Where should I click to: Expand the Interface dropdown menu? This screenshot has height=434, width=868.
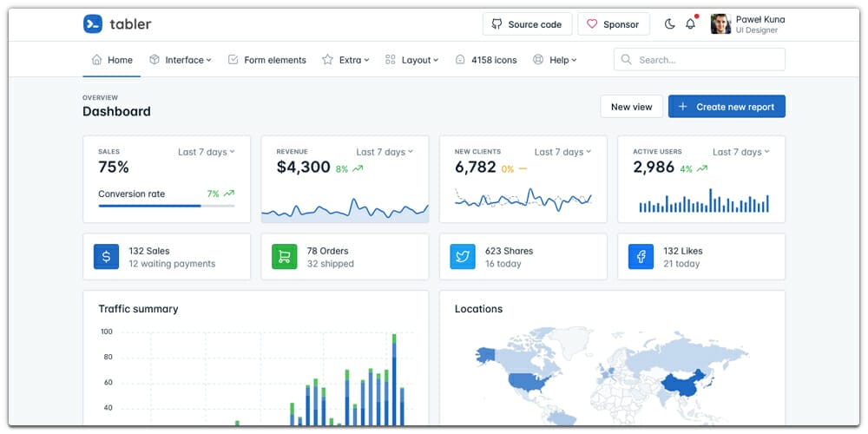point(180,60)
